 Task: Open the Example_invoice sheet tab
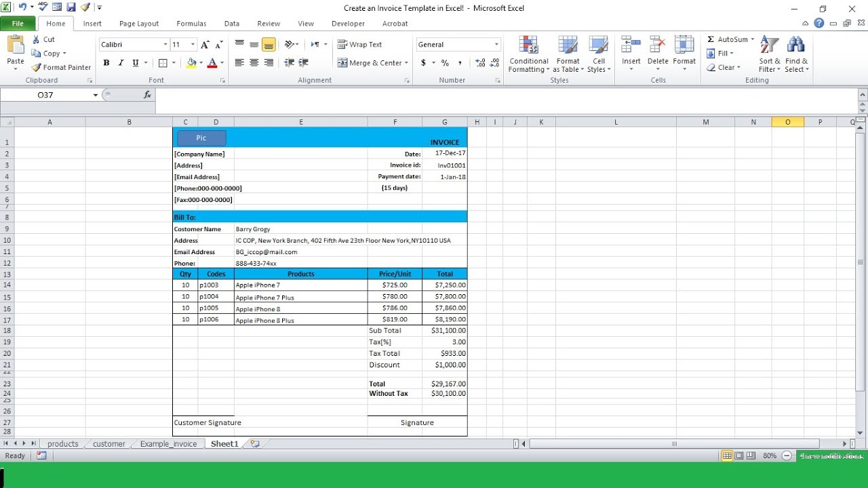[168, 444]
